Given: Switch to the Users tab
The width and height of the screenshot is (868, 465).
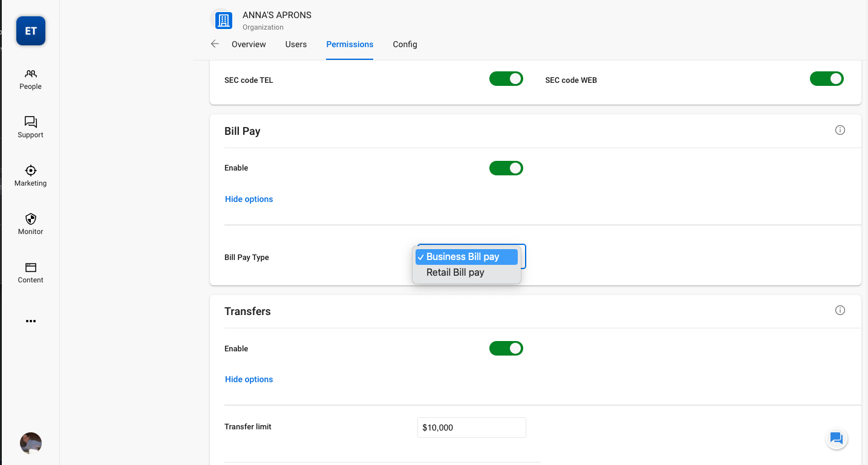Looking at the screenshot, I should (296, 44).
